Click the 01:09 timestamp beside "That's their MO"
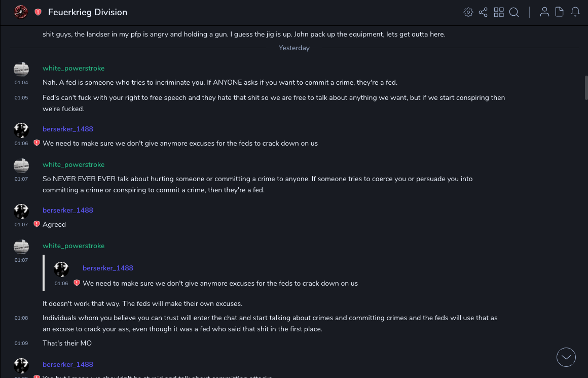The height and width of the screenshot is (378, 588). [x=21, y=343]
